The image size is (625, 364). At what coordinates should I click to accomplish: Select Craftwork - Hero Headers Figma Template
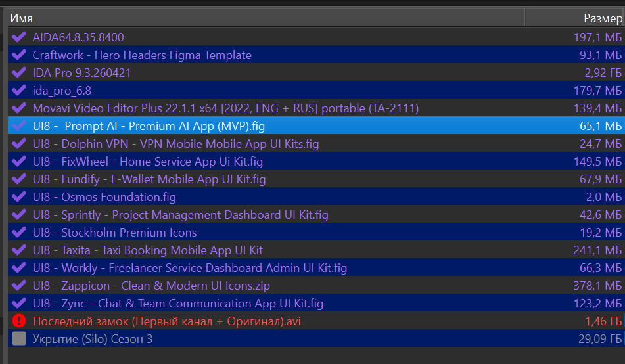[142, 55]
